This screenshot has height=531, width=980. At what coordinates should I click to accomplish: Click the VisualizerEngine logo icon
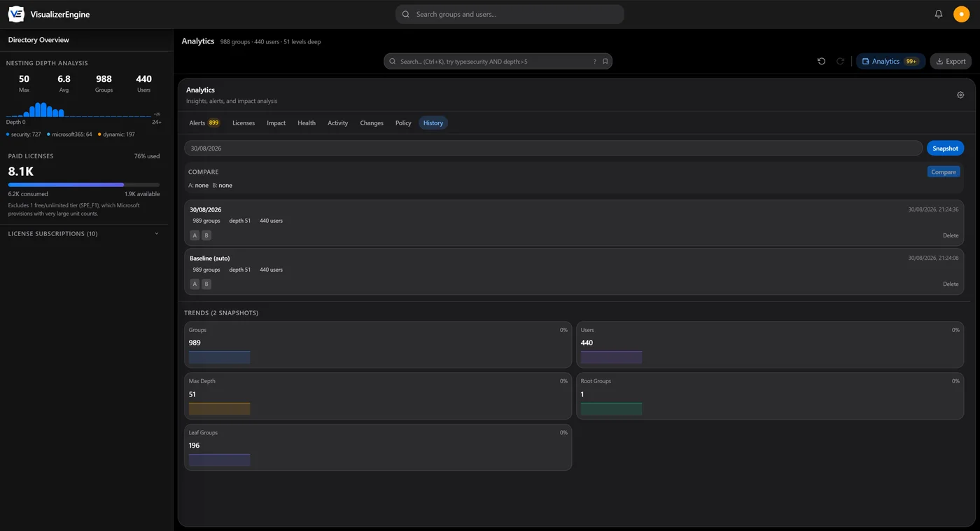(16, 14)
